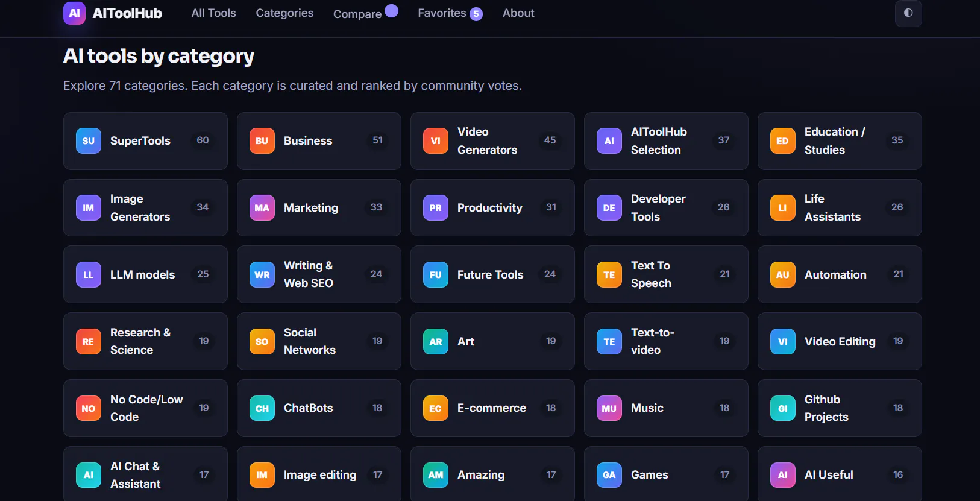Image resolution: width=980 pixels, height=501 pixels.
Task: Open the E-commerce category link
Action: 492,408
